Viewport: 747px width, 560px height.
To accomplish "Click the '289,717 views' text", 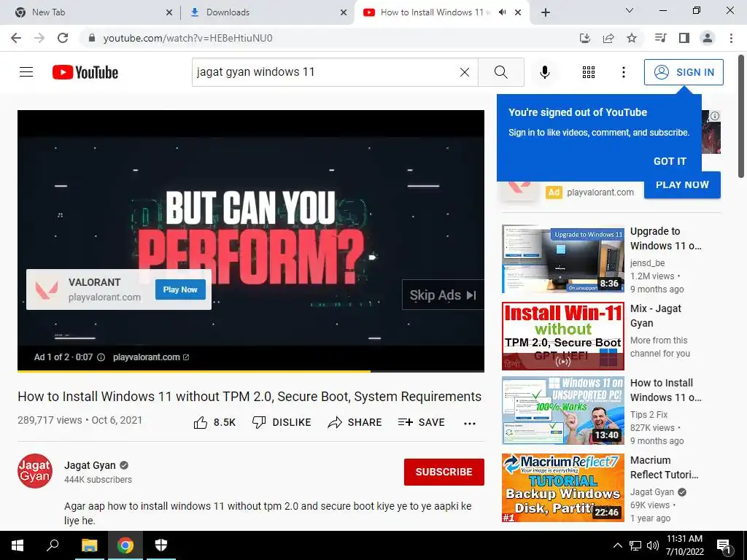I will tap(50, 420).
